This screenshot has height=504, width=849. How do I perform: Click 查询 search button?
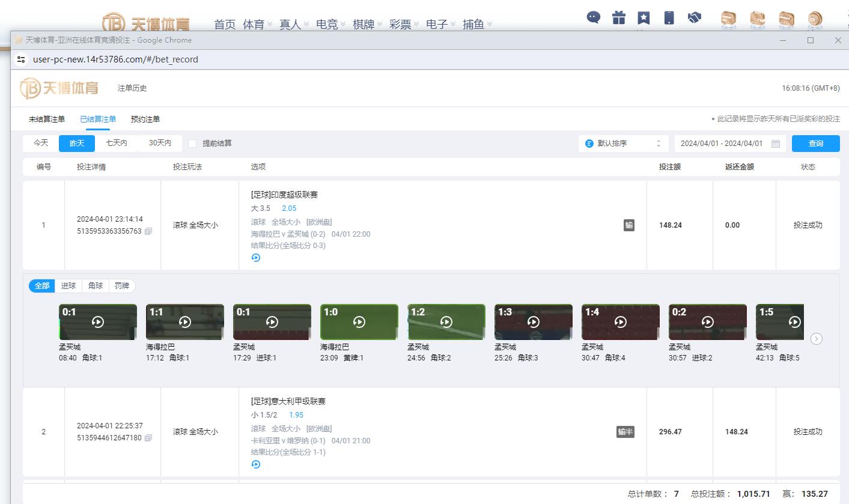point(816,144)
